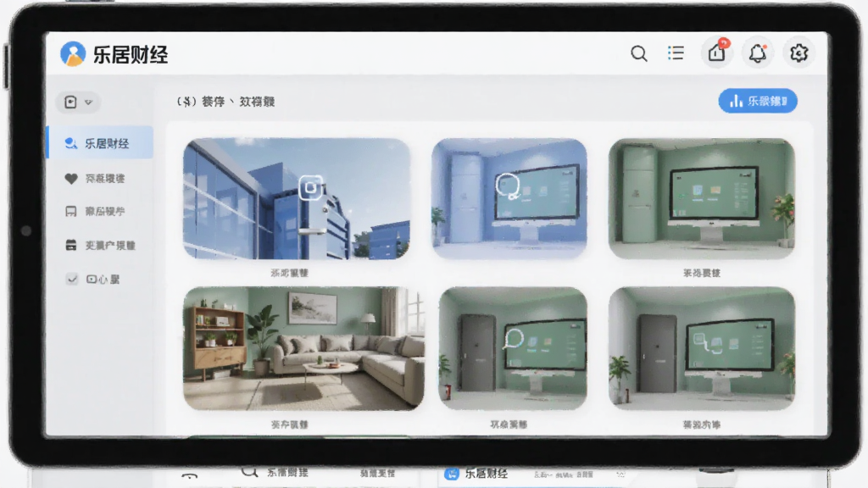Click the blue bar-chart button at the top right
The height and width of the screenshot is (488, 868).
pyautogui.click(x=757, y=101)
